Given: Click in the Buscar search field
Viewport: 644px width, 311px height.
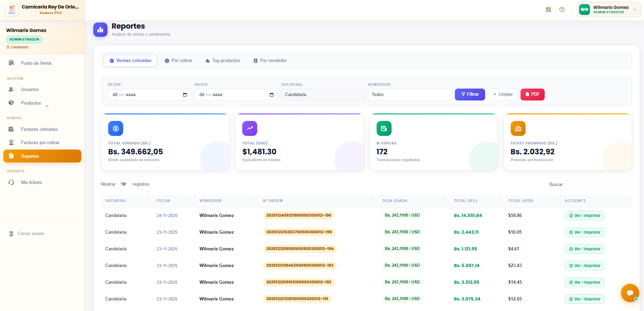Looking at the screenshot, I should click(x=599, y=184).
